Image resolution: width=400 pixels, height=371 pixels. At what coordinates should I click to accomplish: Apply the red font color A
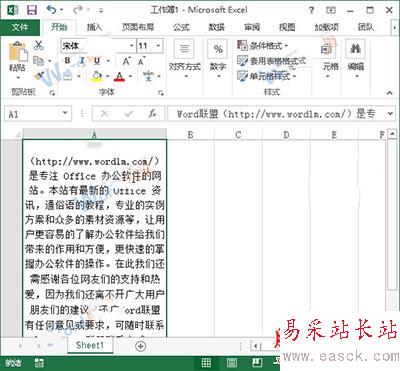tap(119, 76)
